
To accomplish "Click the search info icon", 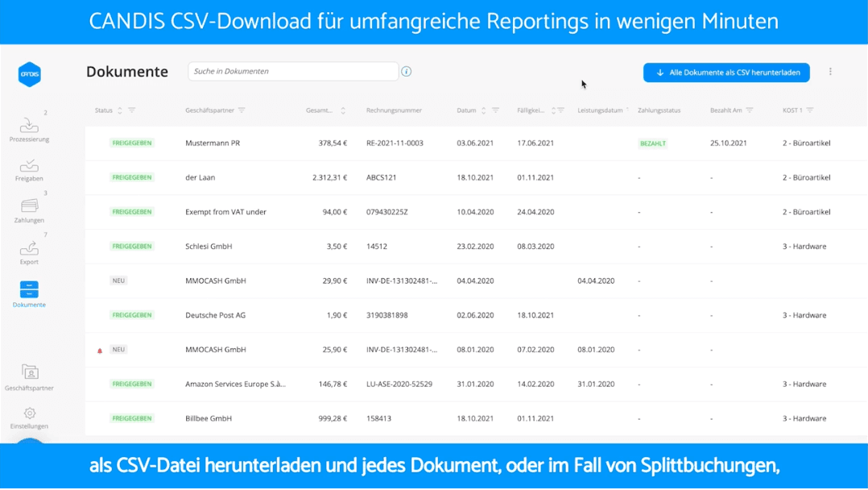I will click(407, 72).
